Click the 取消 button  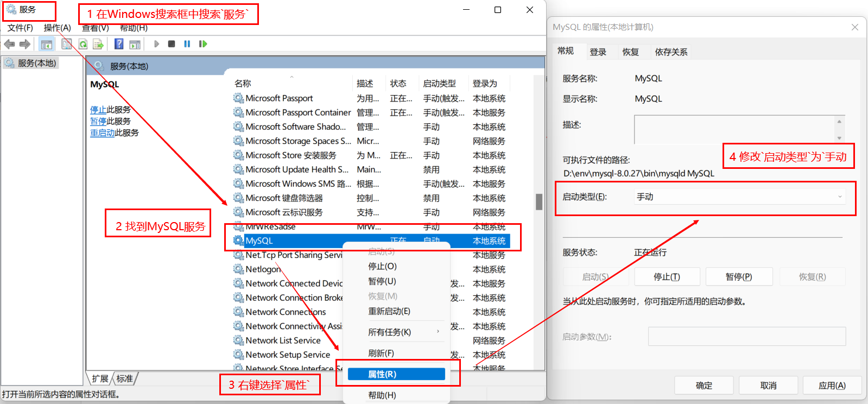click(768, 386)
